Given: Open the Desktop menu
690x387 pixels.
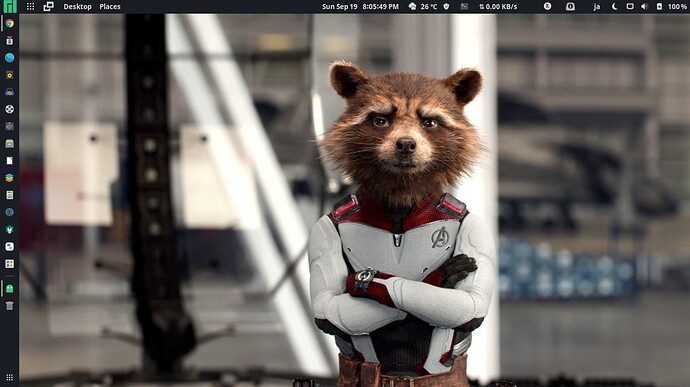Looking at the screenshot, I should tap(77, 7).
